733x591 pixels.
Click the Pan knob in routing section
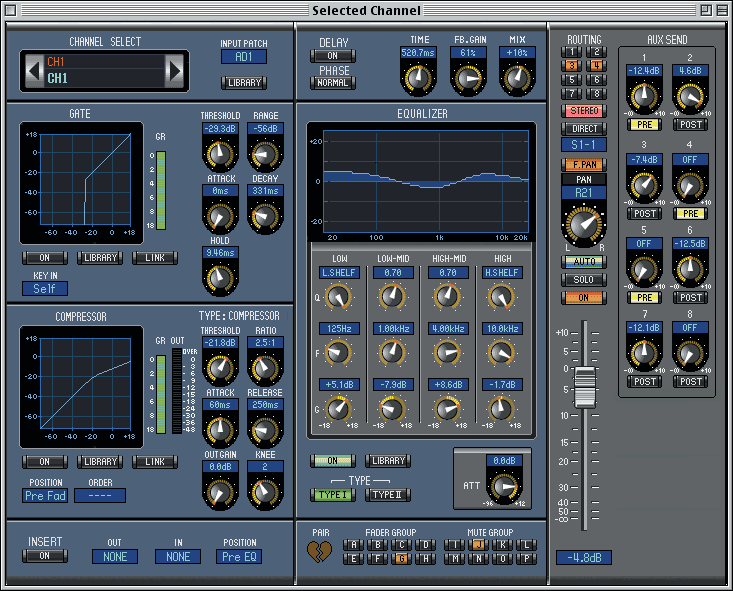click(x=583, y=224)
